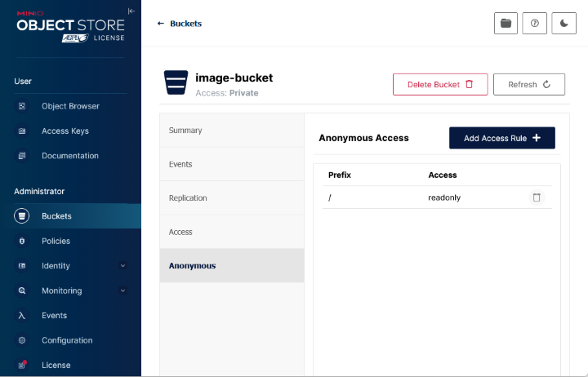Open the file browser folder icon in header

point(506,24)
